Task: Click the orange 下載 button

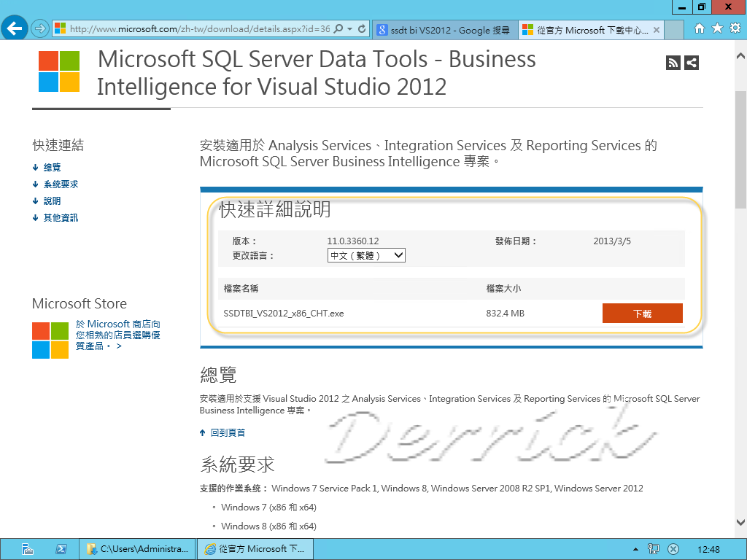Action: coord(642,313)
